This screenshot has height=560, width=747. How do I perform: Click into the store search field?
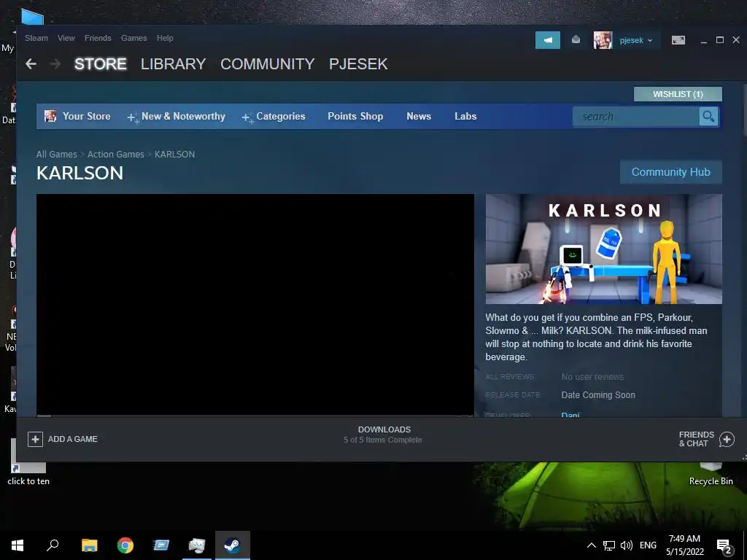click(x=636, y=116)
